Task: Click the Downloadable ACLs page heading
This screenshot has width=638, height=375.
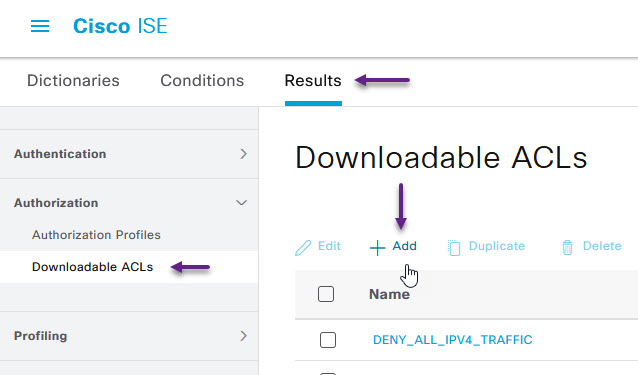Action: pyautogui.click(x=441, y=157)
